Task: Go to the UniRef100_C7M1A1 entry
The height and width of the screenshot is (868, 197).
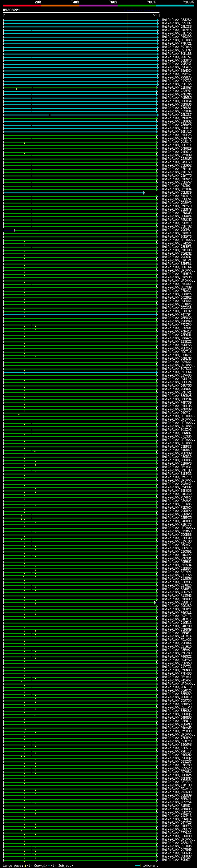Action: tap(176, 169)
